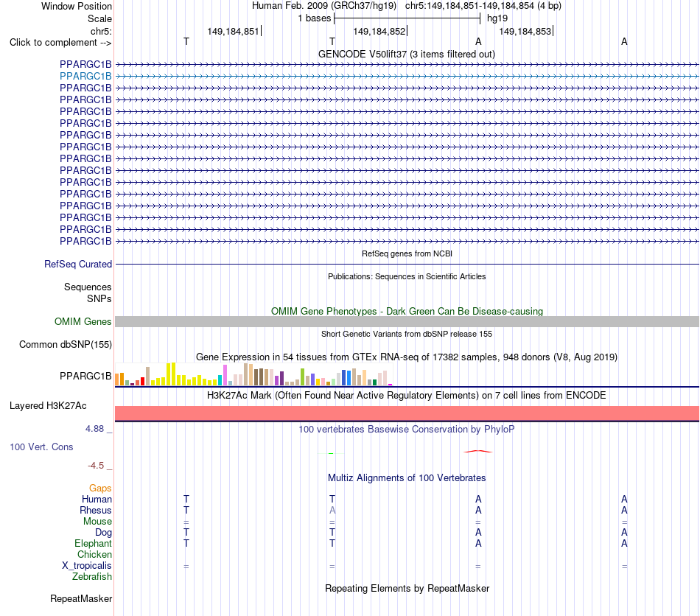
Task: Click the Sequences track label
Action: click(88, 287)
